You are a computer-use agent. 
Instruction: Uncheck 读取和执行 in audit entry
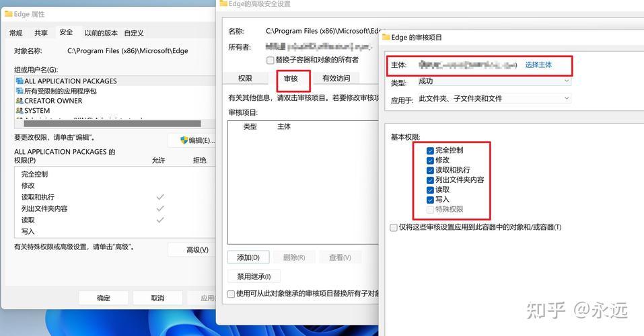[x=430, y=170]
